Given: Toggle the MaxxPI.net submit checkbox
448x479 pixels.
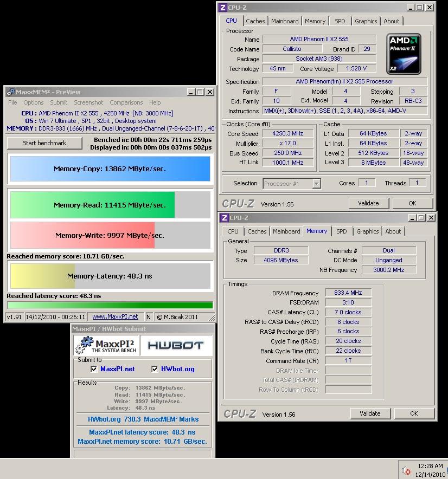Looking at the screenshot, I should click(x=94, y=369).
